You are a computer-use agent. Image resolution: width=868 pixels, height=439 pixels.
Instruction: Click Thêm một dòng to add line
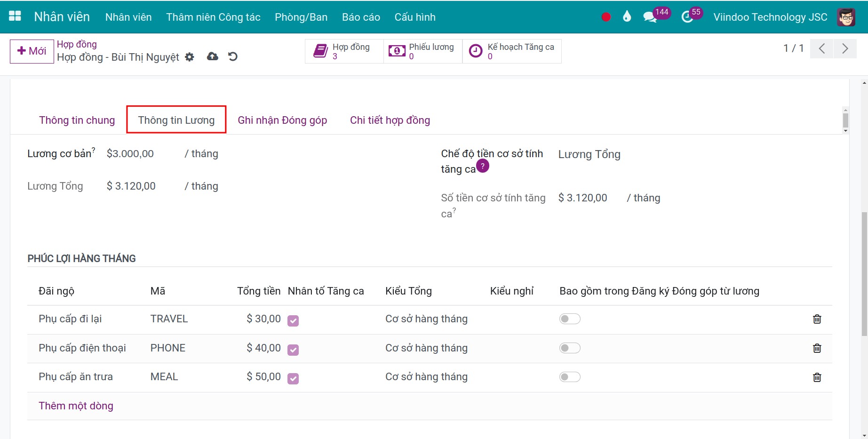point(76,406)
